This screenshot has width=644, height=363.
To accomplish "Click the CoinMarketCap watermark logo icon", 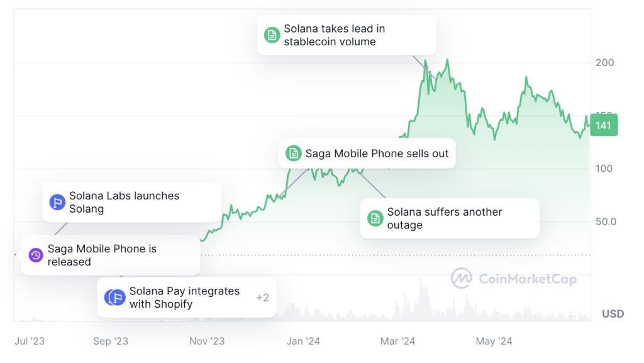I will 462,279.
